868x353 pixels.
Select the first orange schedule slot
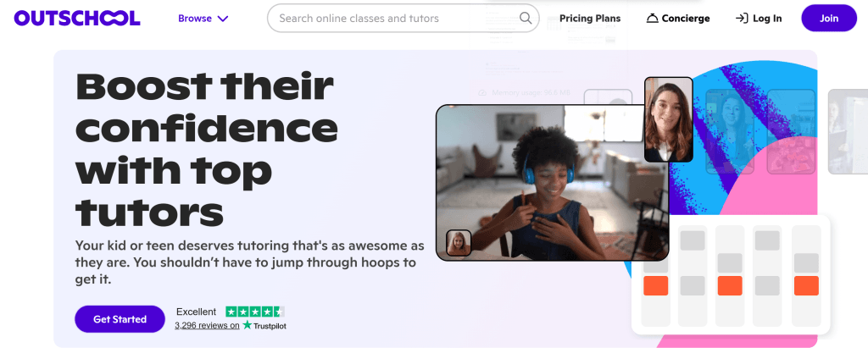pyautogui.click(x=655, y=285)
